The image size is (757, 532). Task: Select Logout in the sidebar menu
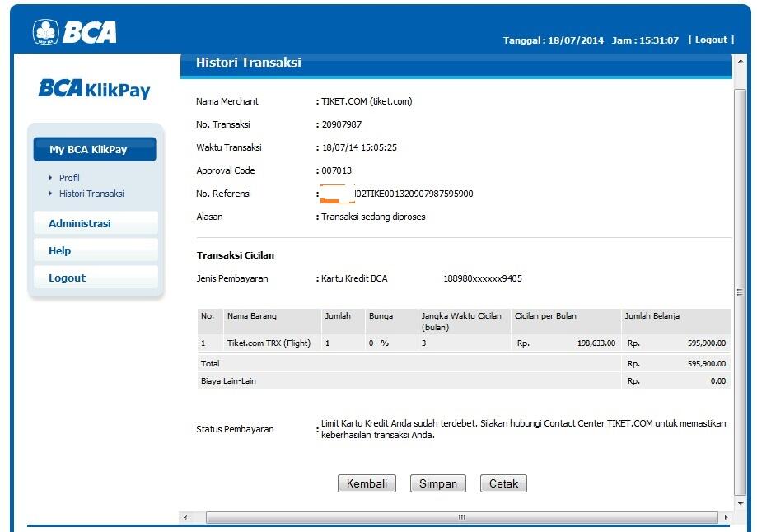pos(96,278)
